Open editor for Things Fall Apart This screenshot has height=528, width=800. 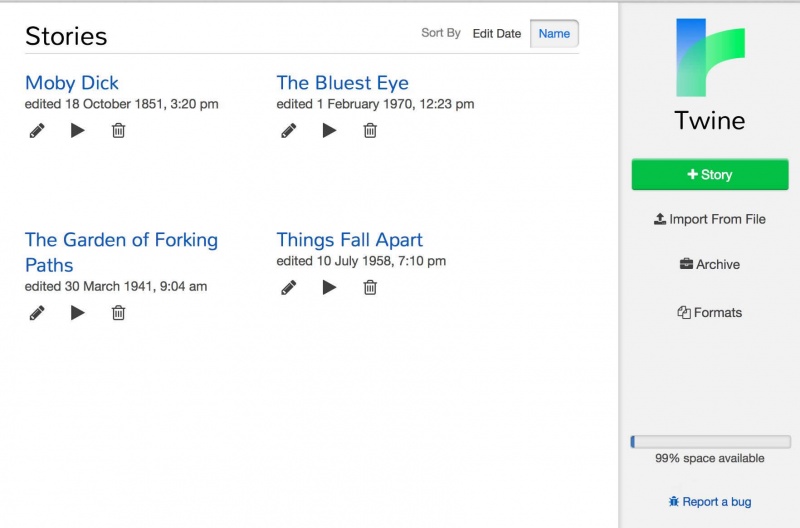[x=289, y=288]
